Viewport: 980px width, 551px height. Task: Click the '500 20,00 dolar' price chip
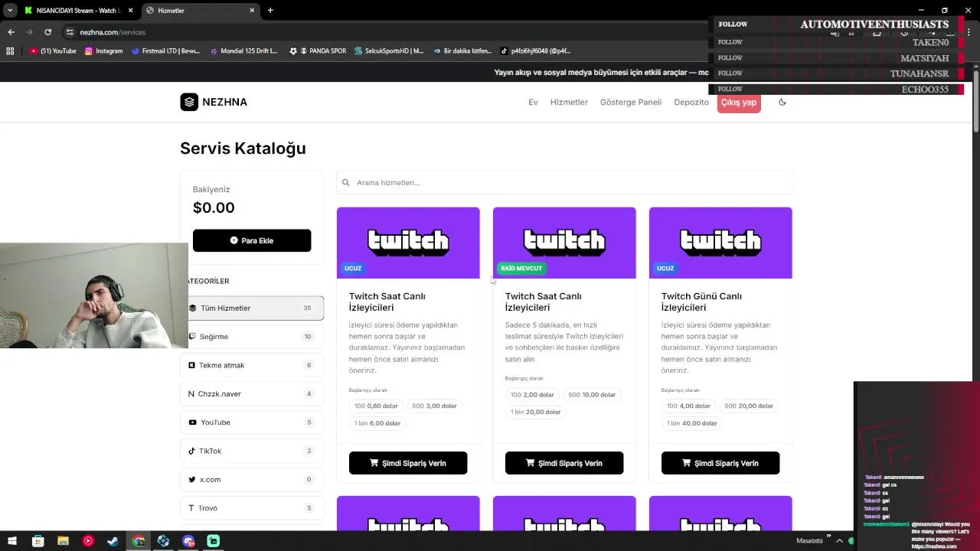click(748, 406)
